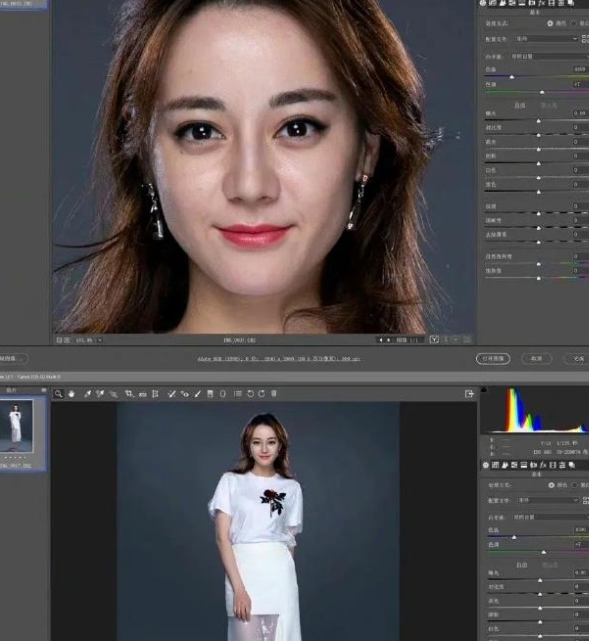The height and width of the screenshot is (641, 589).
Task: Select the Black & White treatment radio in lower panel
Action: coord(575,485)
